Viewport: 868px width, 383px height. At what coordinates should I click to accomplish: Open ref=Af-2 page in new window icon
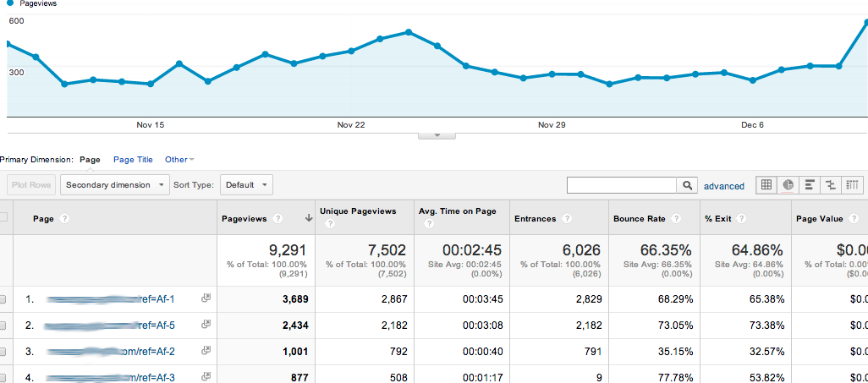point(206,350)
